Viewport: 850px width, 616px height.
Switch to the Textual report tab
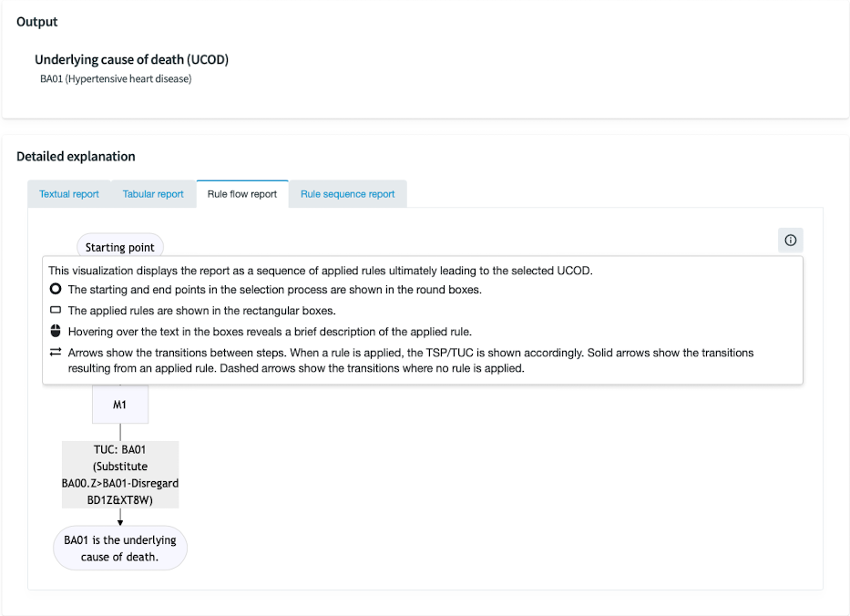click(x=68, y=193)
